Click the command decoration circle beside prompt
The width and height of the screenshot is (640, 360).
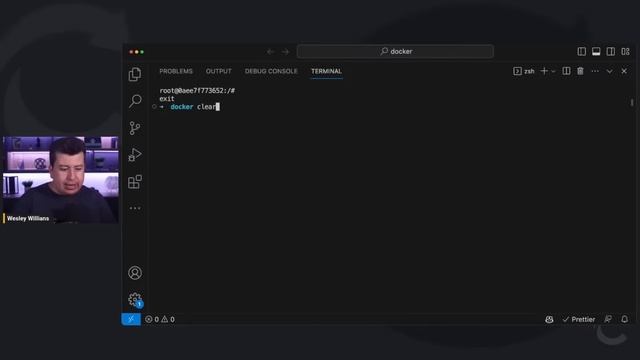154,107
